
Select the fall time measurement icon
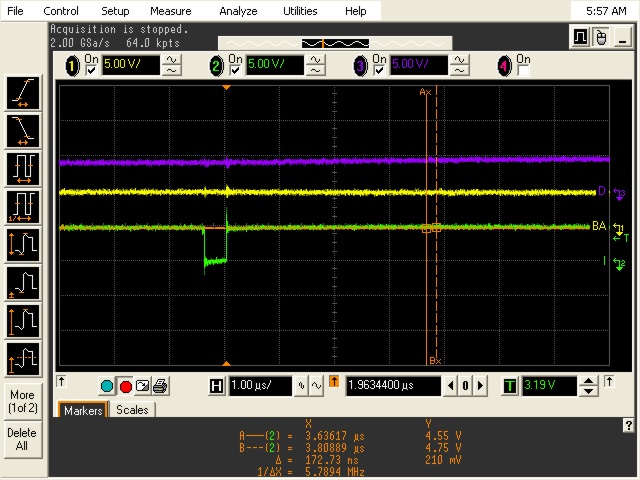pos(23,131)
